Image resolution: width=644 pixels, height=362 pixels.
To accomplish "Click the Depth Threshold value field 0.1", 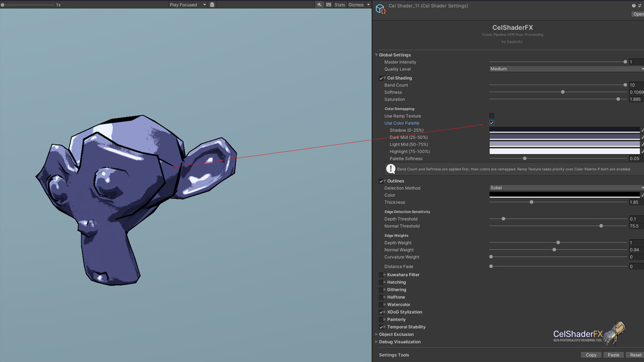I will [x=636, y=219].
